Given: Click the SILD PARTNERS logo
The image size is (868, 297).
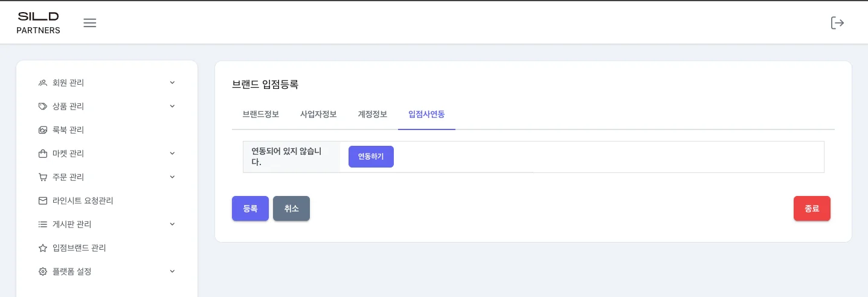Looking at the screenshot, I should pos(38,23).
